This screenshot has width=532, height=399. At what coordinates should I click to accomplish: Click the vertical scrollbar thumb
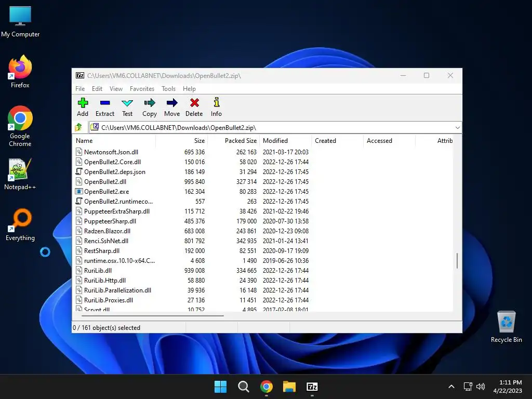point(457,261)
